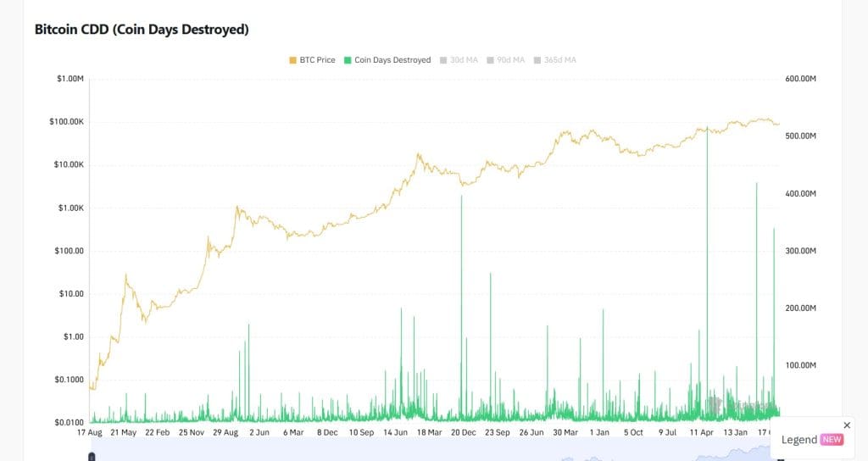Image resolution: width=868 pixels, height=461 pixels.
Task: Click the right zoom slider handle
Action: 781,458
